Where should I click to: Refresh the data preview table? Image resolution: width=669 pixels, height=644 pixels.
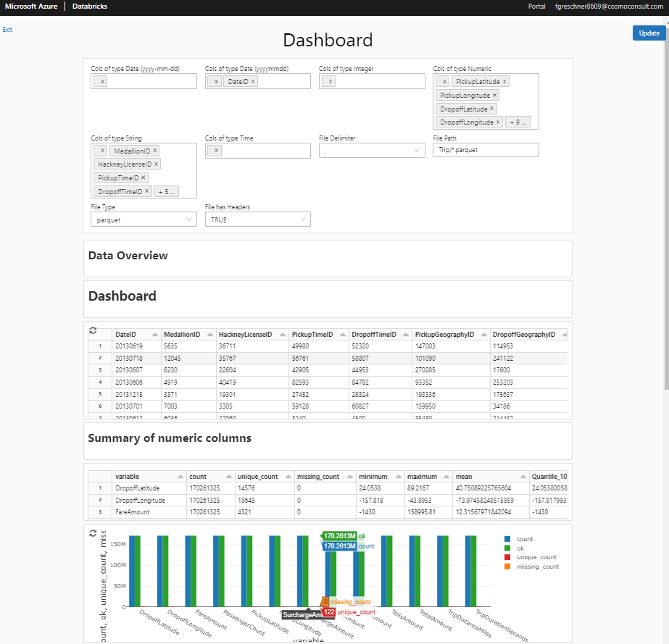click(x=93, y=330)
